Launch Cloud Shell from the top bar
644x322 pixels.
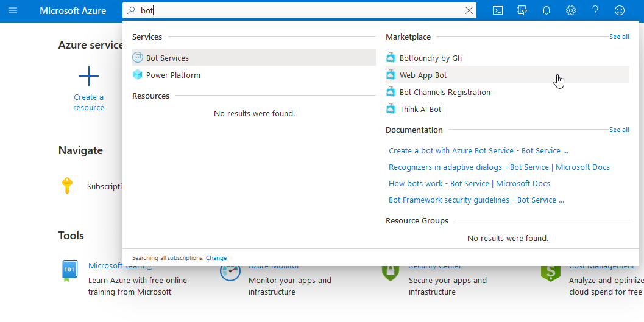[x=498, y=10]
